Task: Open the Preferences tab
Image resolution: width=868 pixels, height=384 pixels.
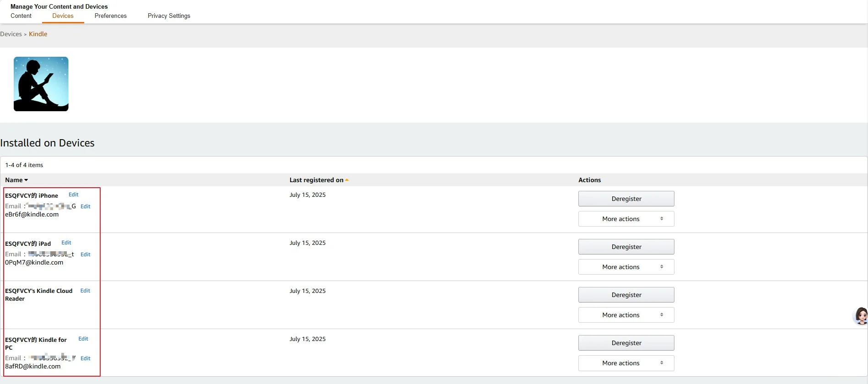Action: pyautogui.click(x=111, y=16)
